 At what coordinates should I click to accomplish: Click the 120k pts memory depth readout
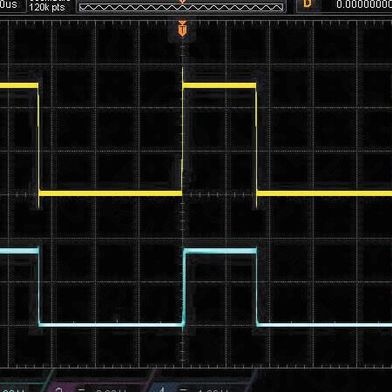point(47,7)
